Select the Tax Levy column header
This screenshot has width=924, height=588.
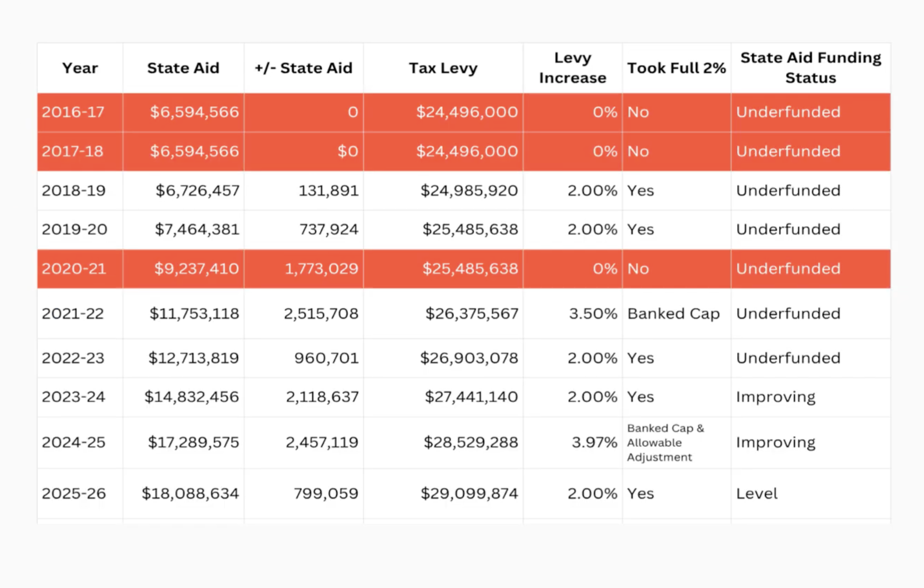click(x=443, y=68)
